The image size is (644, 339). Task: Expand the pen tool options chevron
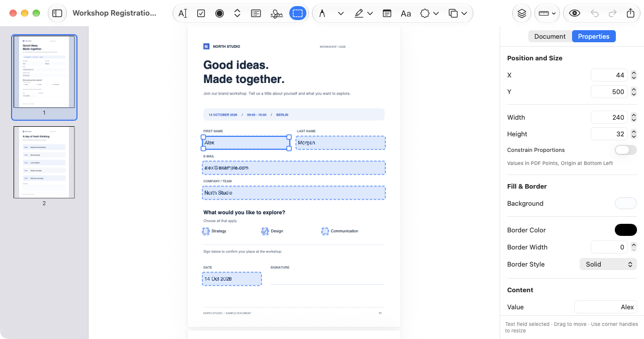pos(341,14)
